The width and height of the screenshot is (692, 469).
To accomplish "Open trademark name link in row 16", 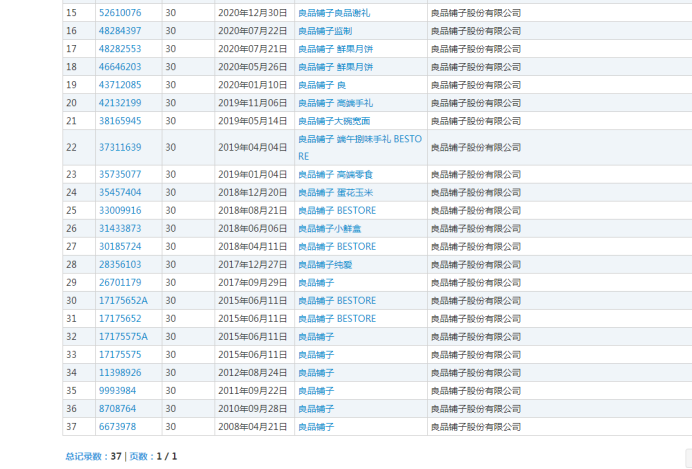I will (x=325, y=31).
